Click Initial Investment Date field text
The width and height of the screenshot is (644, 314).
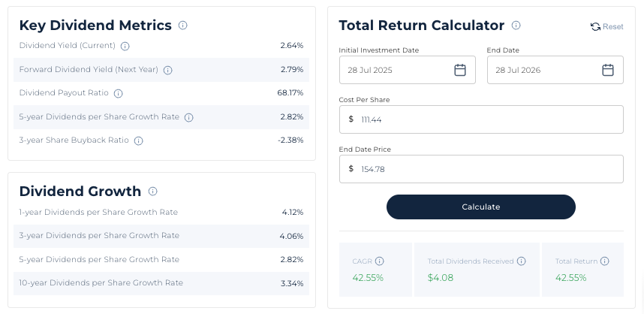tap(369, 70)
